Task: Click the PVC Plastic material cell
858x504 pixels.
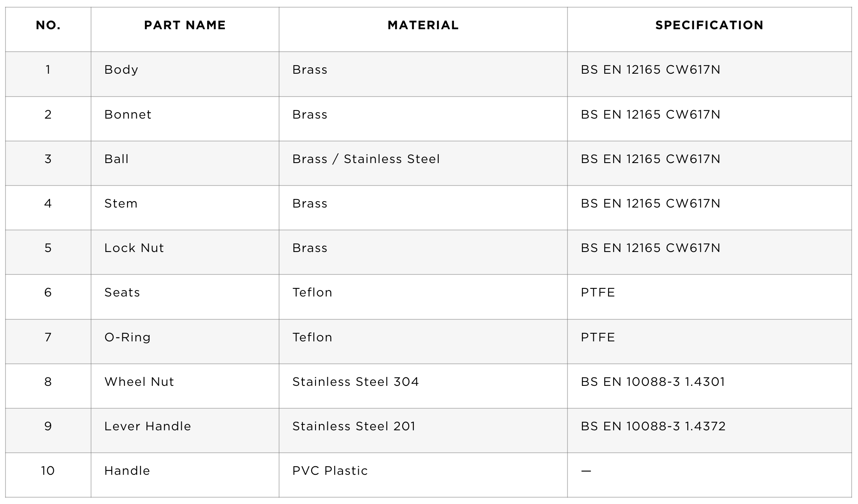Action: [423, 475]
